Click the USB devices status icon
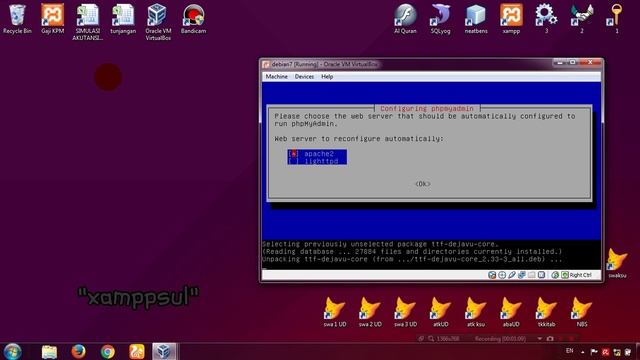 tap(512, 275)
